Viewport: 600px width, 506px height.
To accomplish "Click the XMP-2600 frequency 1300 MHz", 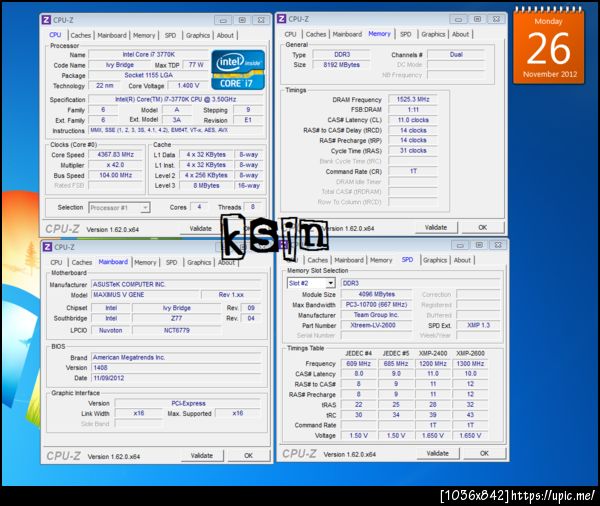I will coord(470,364).
